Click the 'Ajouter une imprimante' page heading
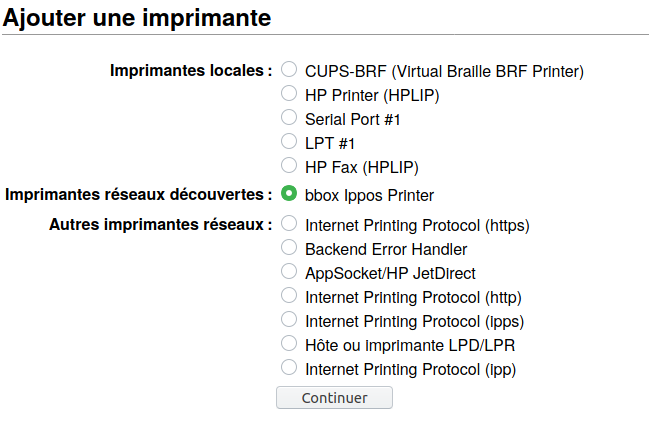The height and width of the screenshot is (448, 649). click(x=137, y=17)
